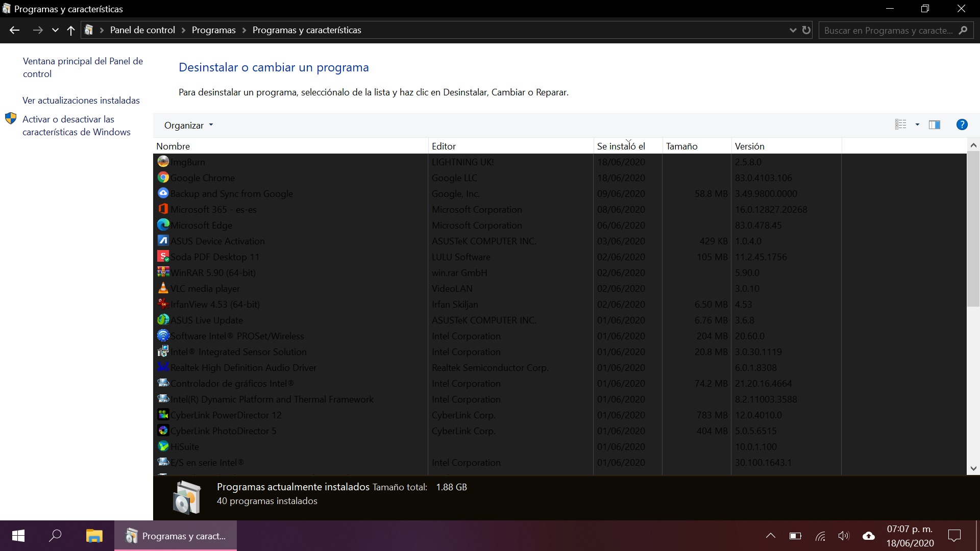Select the ImgBurn program icon
Viewport: 980px width, 551px height.
coord(163,162)
